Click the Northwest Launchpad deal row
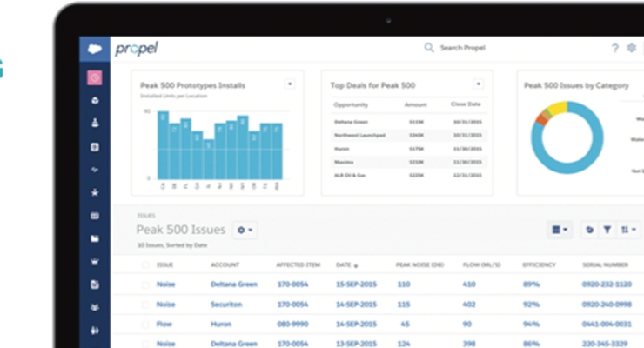 [409, 135]
